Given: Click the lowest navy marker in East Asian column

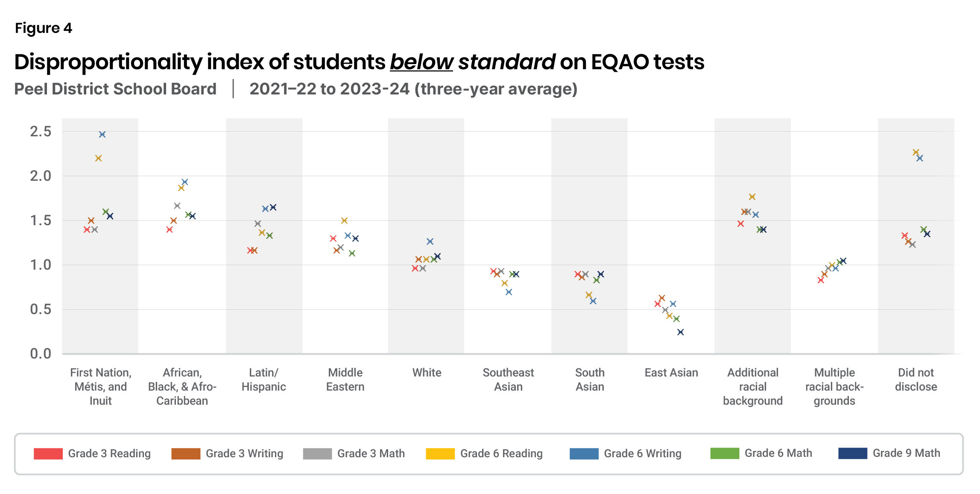Looking at the screenshot, I should point(680,332).
